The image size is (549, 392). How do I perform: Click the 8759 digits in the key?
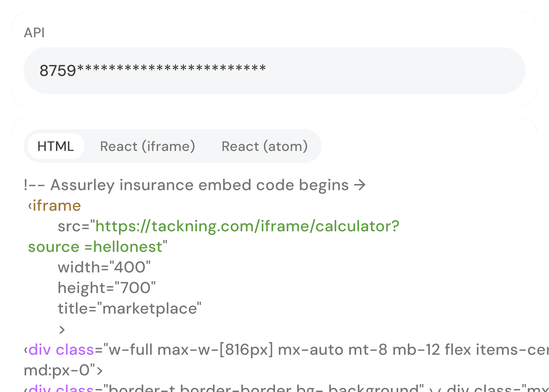(58, 71)
